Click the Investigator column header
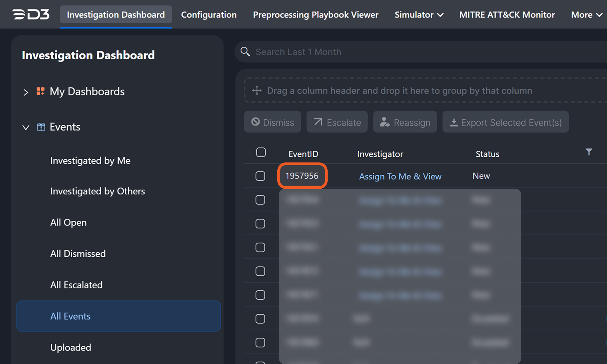 pos(380,154)
